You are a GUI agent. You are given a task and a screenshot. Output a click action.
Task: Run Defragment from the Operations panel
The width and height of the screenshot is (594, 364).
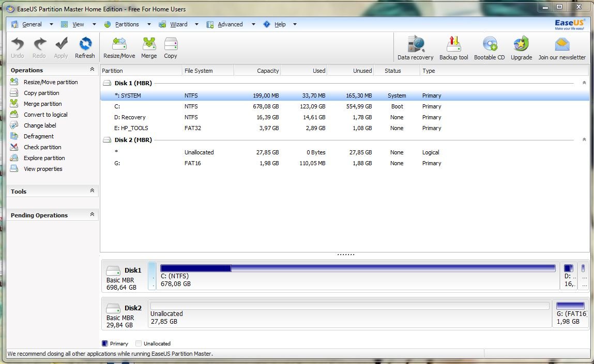pos(39,136)
